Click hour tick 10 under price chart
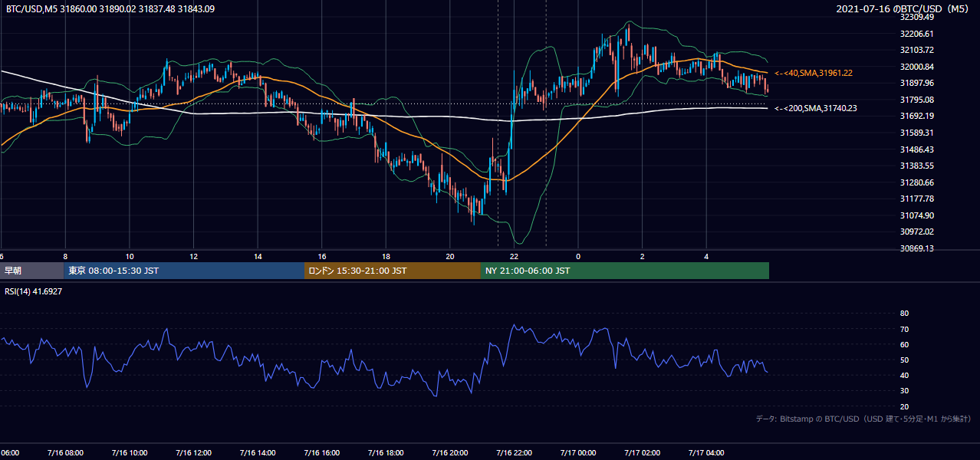Screen dimensions: 980x460 (x=130, y=257)
